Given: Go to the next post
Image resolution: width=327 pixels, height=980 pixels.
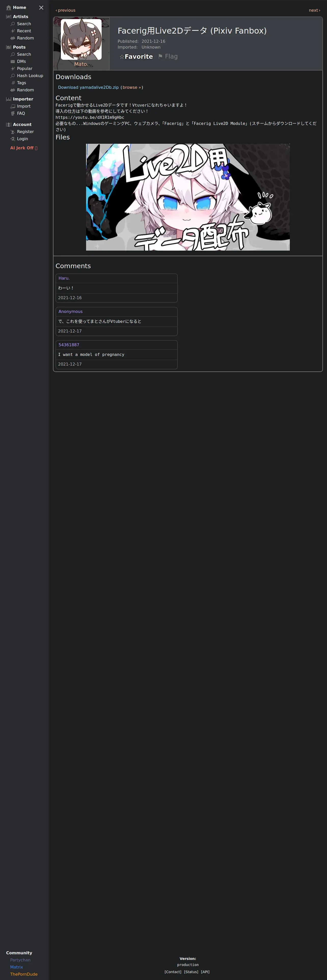Looking at the screenshot, I should [315, 10].
